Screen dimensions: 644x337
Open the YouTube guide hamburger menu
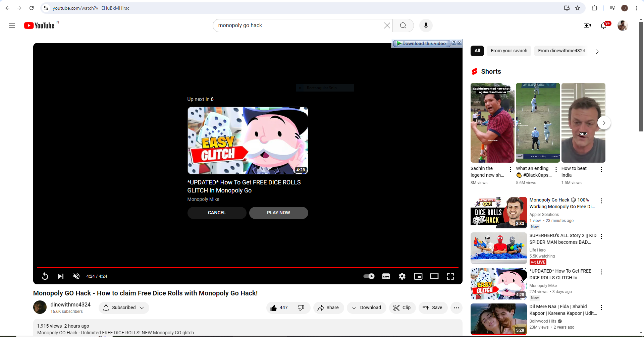pyautogui.click(x=12, y=25)
